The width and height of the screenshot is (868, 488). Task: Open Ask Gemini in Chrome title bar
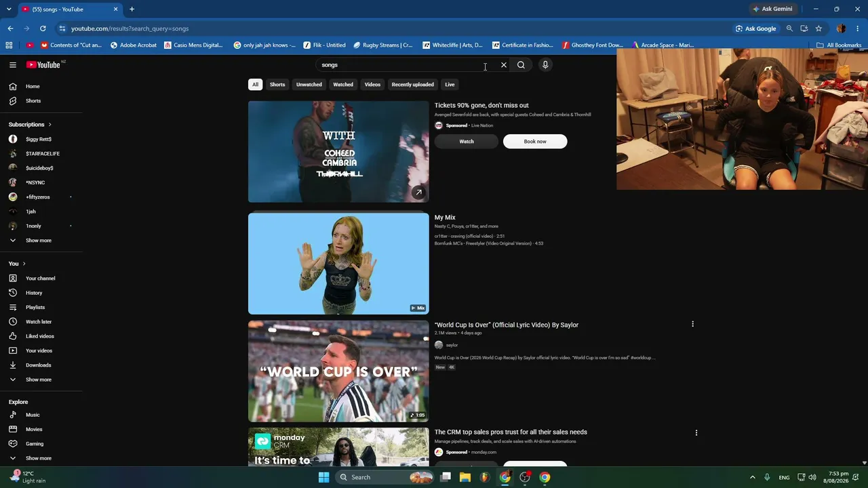773,9
